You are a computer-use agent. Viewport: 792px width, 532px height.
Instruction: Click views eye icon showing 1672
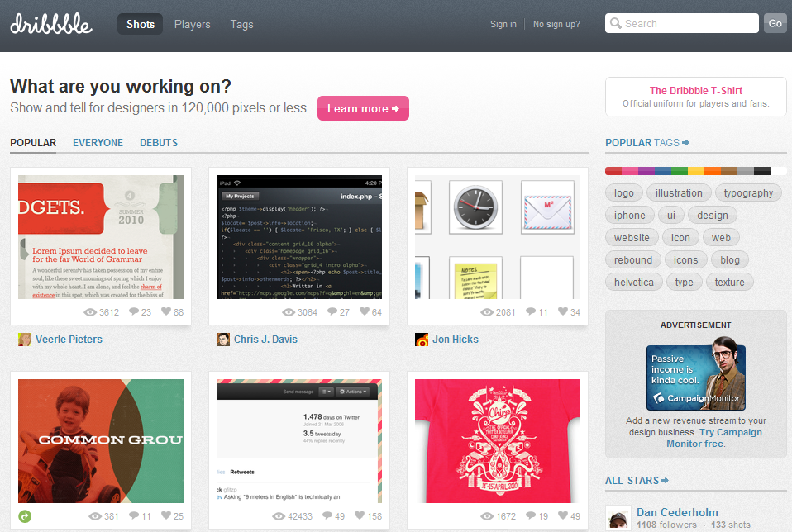[x=487, y=516]
